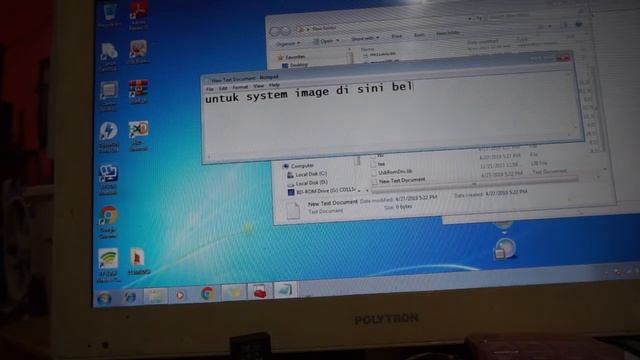
Task: Open the Open dropdown in Explorer toolbar
Action: 326,41
